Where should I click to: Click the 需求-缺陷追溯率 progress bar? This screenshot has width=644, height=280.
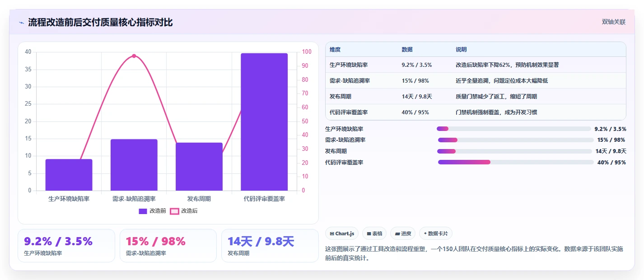coord(516,140)
